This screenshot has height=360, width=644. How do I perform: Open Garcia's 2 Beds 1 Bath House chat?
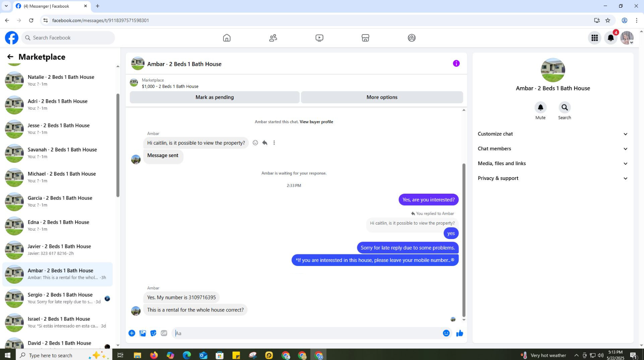58,201
